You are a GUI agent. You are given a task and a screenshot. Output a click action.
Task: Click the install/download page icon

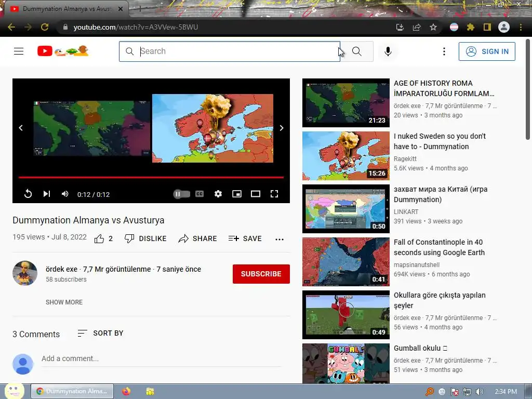tap(400, 27)
